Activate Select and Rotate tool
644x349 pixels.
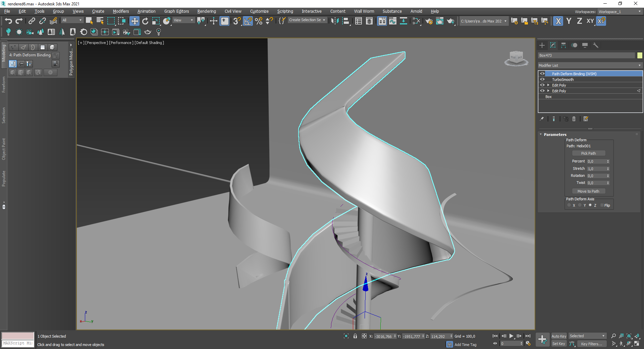point(145,21)
